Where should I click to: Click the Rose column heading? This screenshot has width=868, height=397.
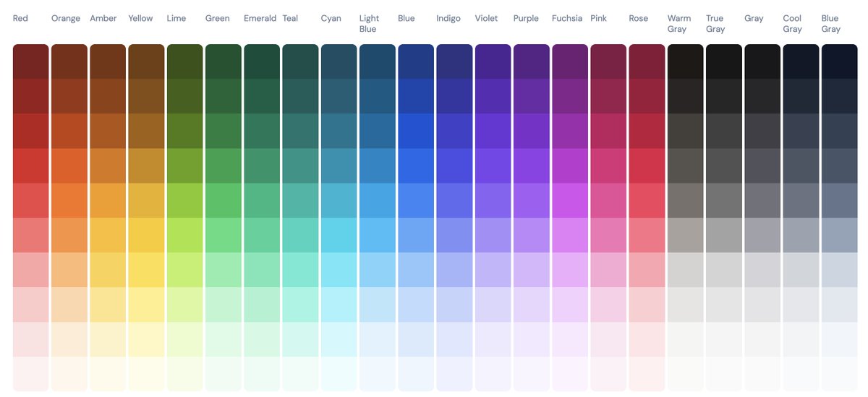(x=639, y=18)
